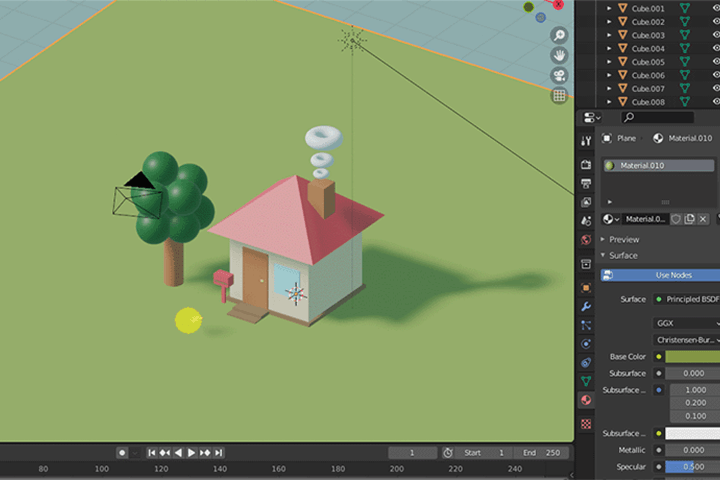The image size is (720, 480).
Task: Click the Subsurface Color white swatch
Action: point(692,433)
